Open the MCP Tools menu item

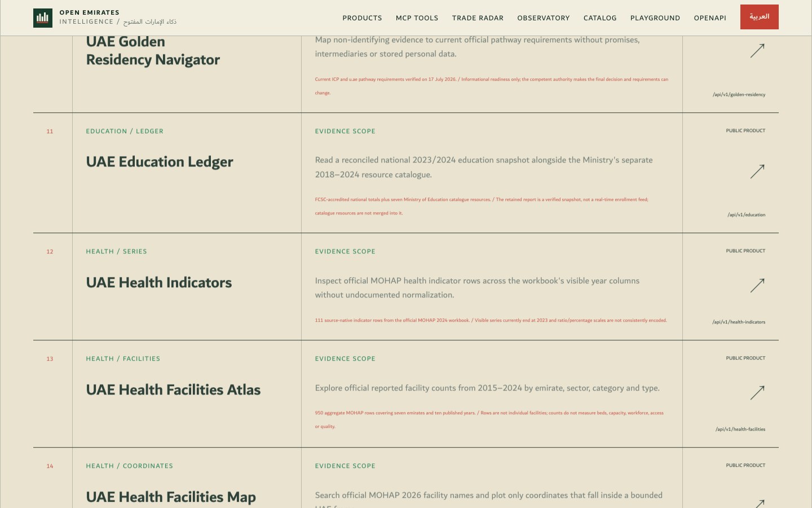pyautogui.click(x=417, y=18)
